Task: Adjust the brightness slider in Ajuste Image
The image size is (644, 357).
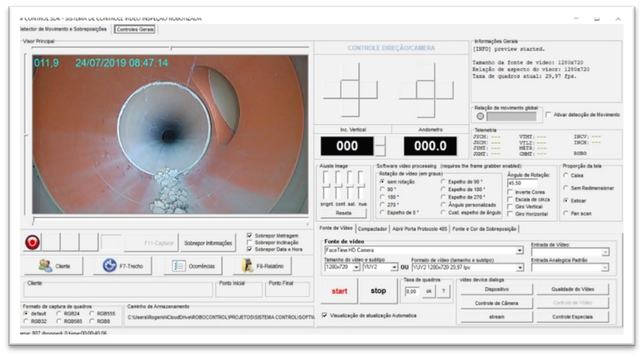Action: [326, 185]
